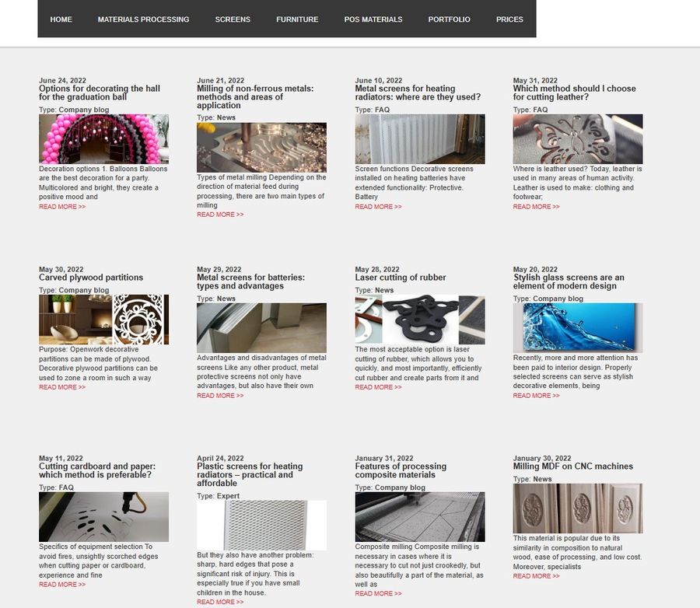Click 'Type: News' under Laser cutting of rubber

tap(374, 290)
